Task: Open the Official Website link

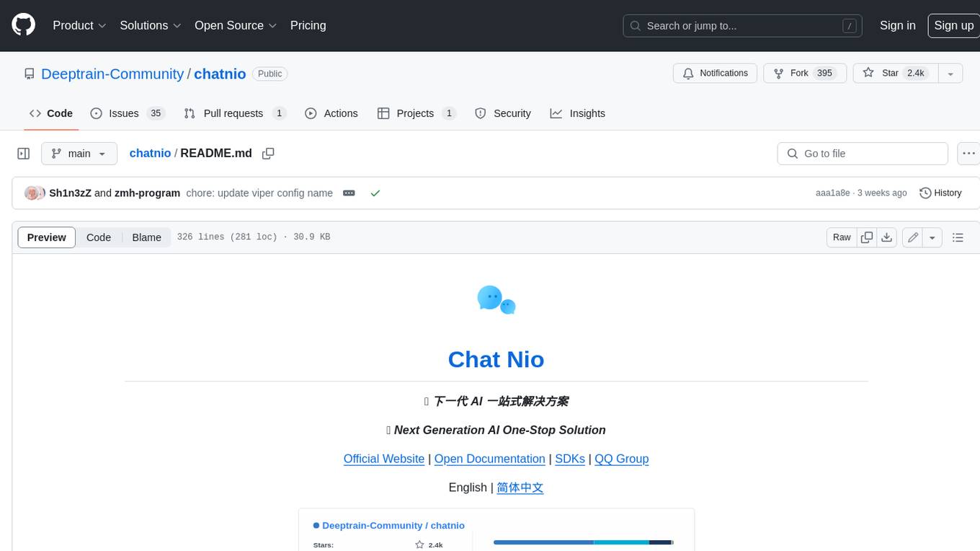Action: (384, 459)
